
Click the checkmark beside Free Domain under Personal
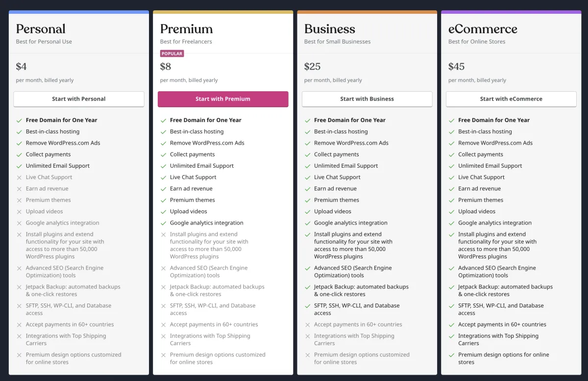19,120
